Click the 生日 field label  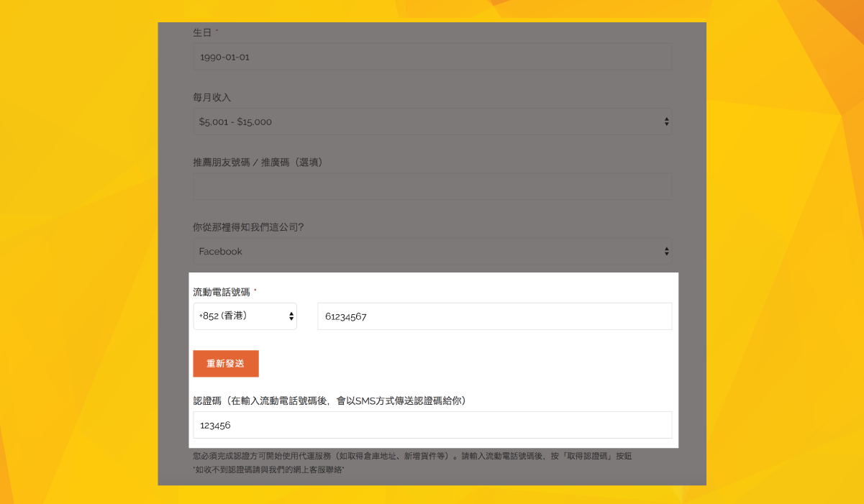tap(202, 32)
